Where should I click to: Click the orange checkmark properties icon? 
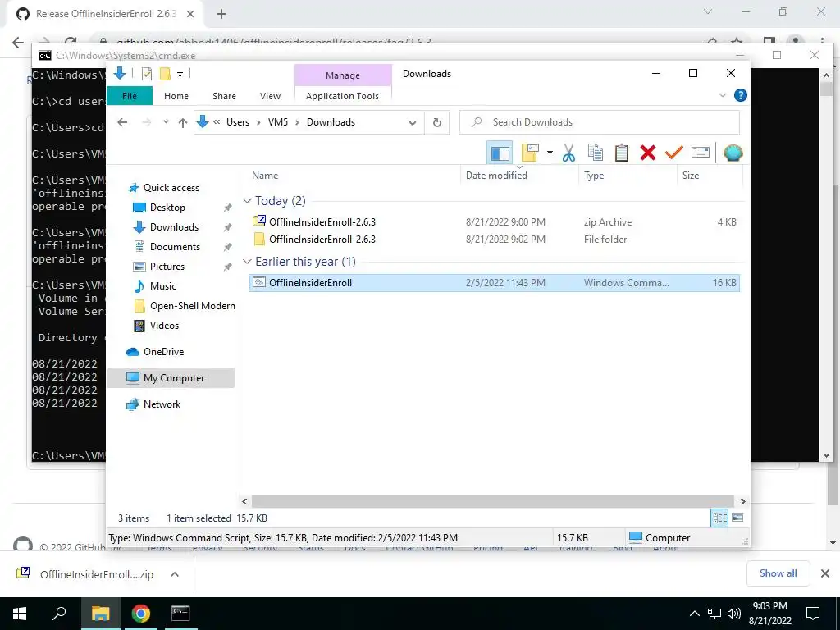point(674,153)
